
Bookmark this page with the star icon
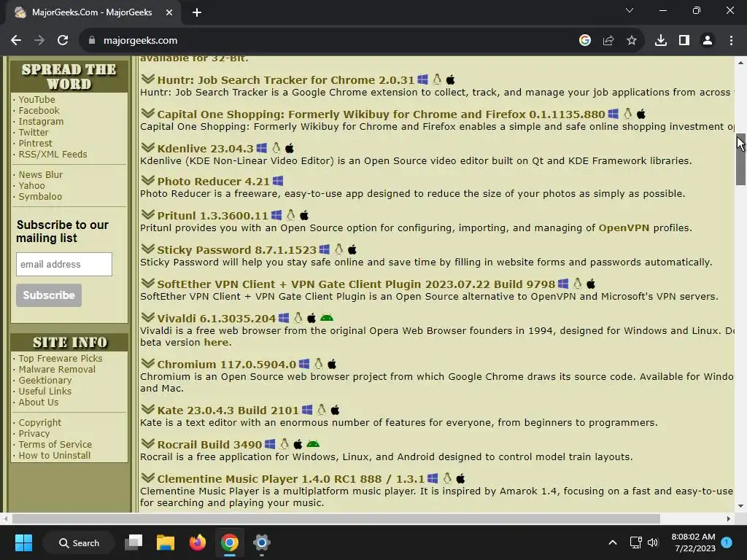pyautogui.click(x=632, y=41)
